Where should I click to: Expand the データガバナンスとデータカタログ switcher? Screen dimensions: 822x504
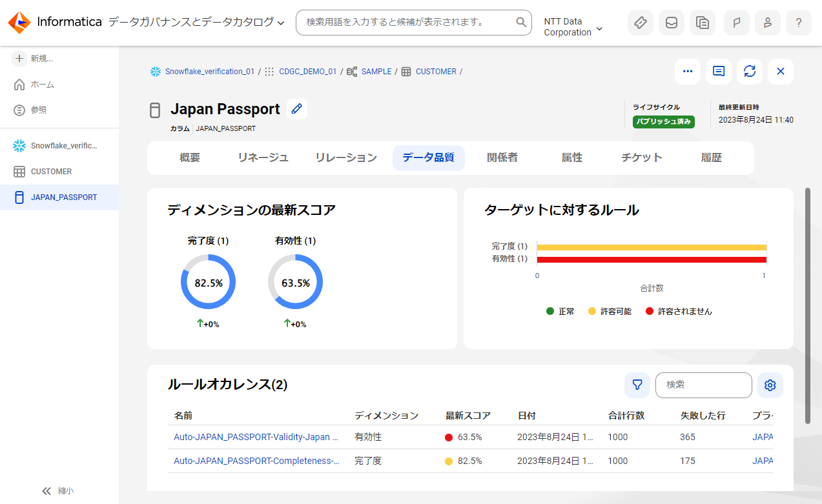[280, 21]
